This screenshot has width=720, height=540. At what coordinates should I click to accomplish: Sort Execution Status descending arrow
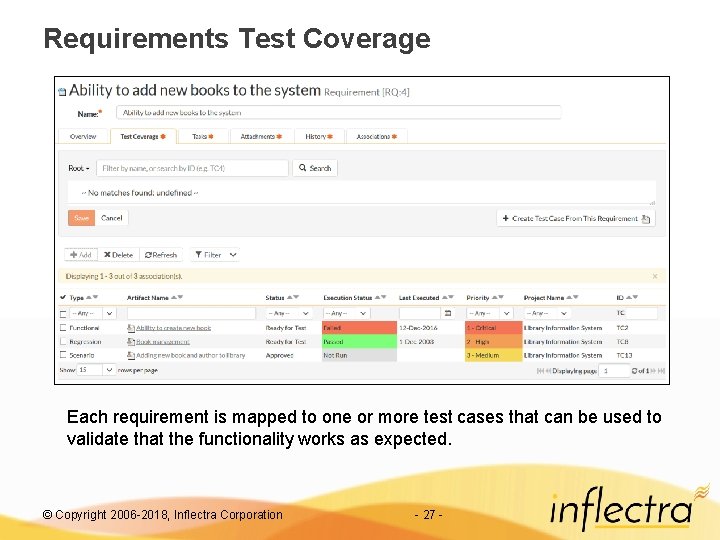click(x=383, y=297)
